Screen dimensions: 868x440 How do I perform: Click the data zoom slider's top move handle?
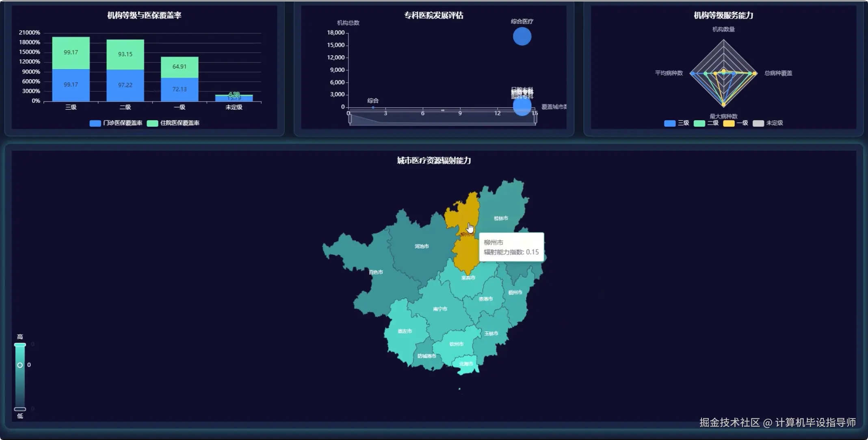pyautogui.click(x=443, y=110)
